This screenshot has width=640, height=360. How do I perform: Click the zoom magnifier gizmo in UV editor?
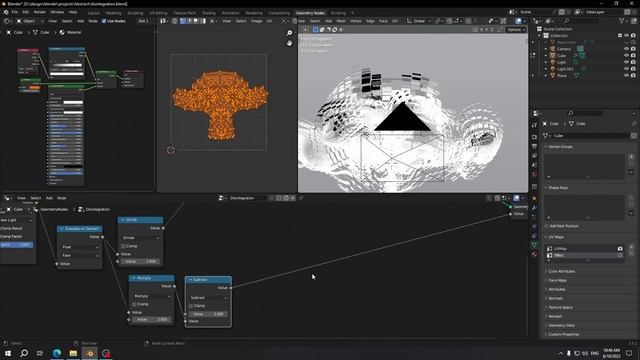click(289, 33)
